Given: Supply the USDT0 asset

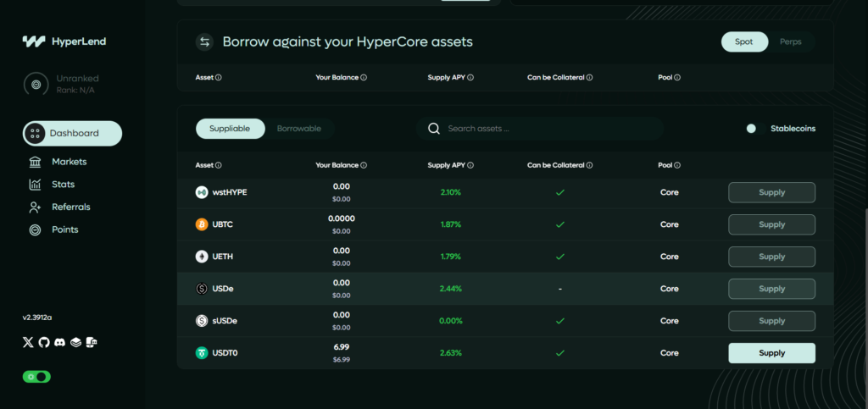Looking at the screenshot, I should [771, 353].
